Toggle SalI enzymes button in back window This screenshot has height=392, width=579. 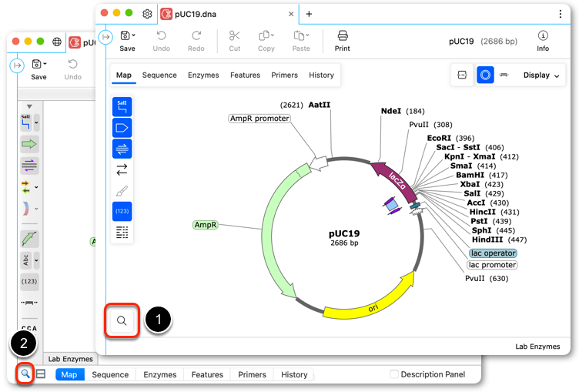tap(26, 122)
